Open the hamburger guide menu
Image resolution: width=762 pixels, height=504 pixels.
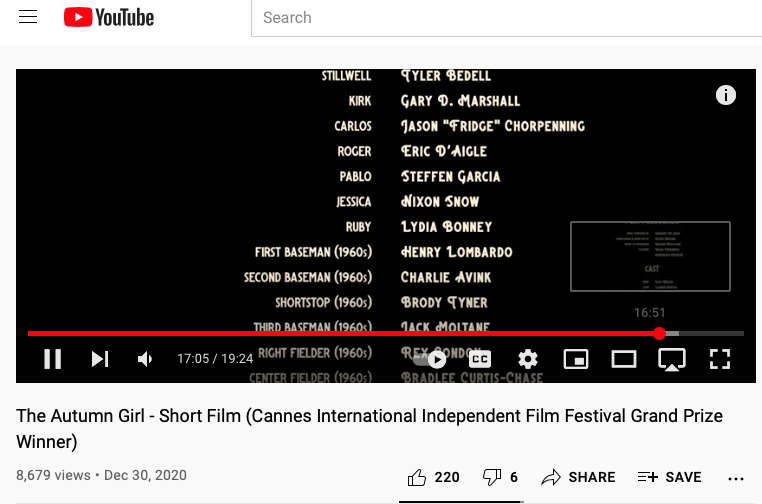coord(28,17)
